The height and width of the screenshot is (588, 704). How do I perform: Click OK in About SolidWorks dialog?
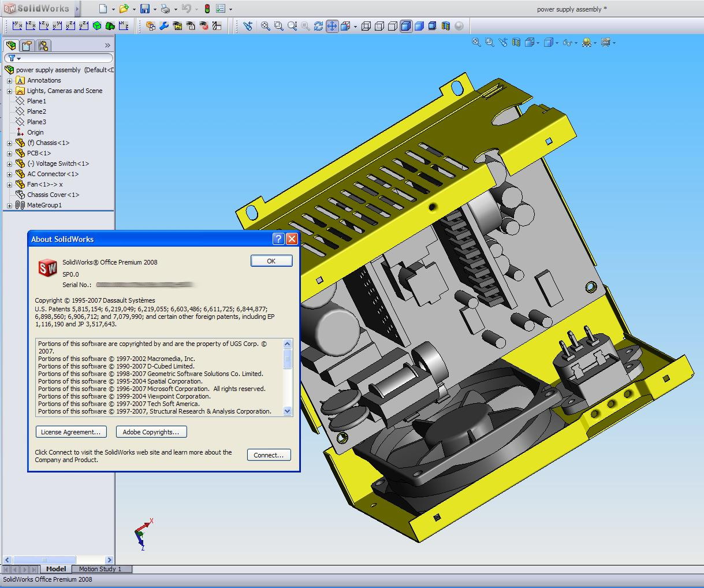271,261
